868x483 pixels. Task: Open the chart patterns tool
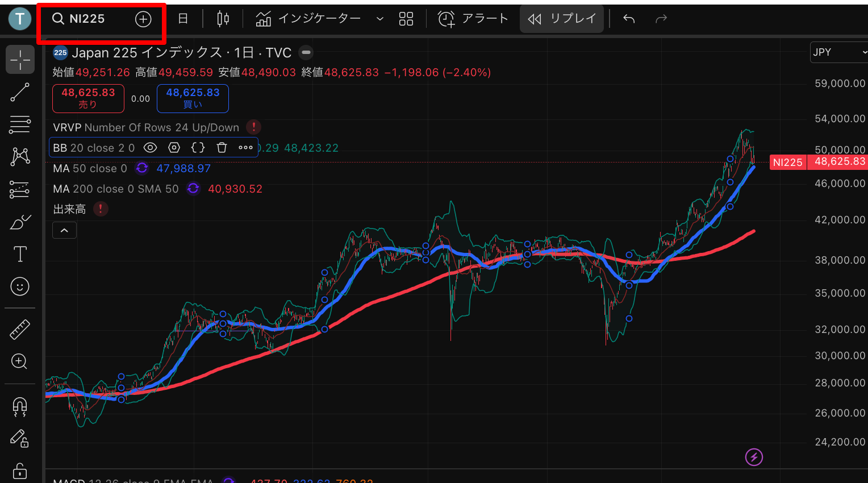pyautogui.click(x=20, y=156)
